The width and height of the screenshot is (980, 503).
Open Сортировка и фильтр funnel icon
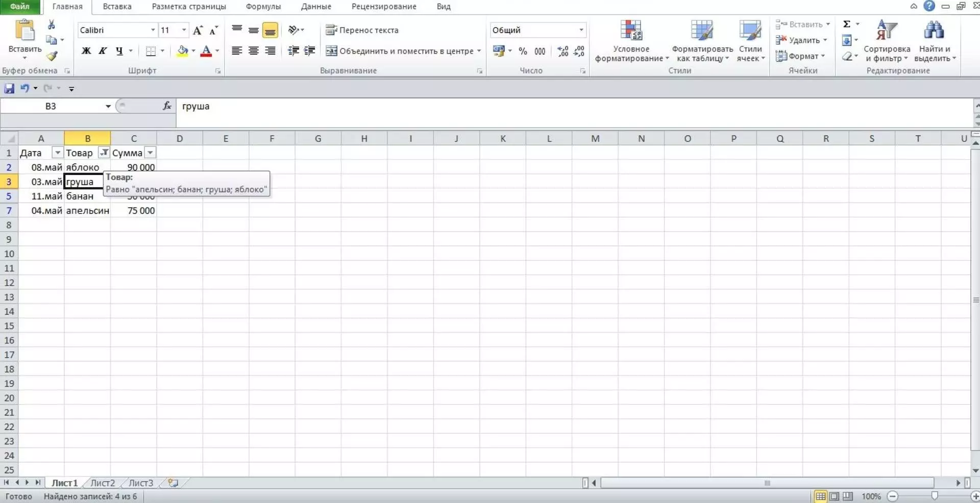[887, 31]
